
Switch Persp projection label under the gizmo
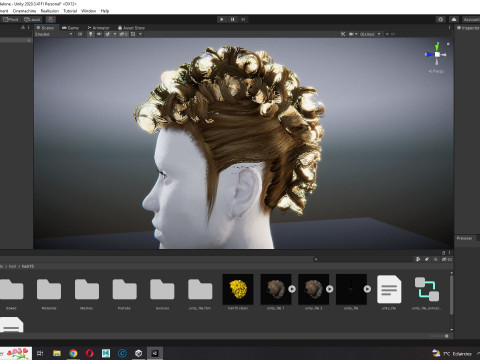[436, 71]
